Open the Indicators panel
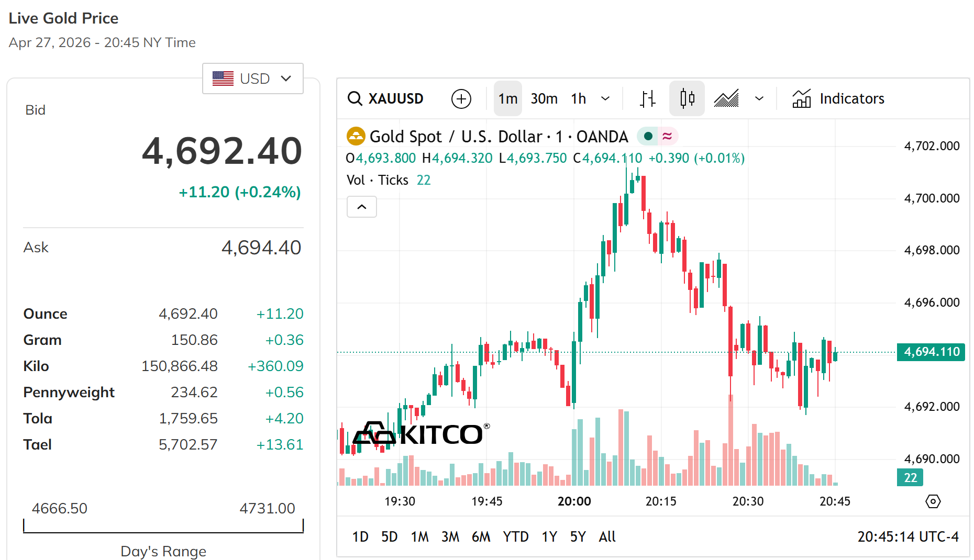This screenshot has width=974, height=560. tap(838, 98)
